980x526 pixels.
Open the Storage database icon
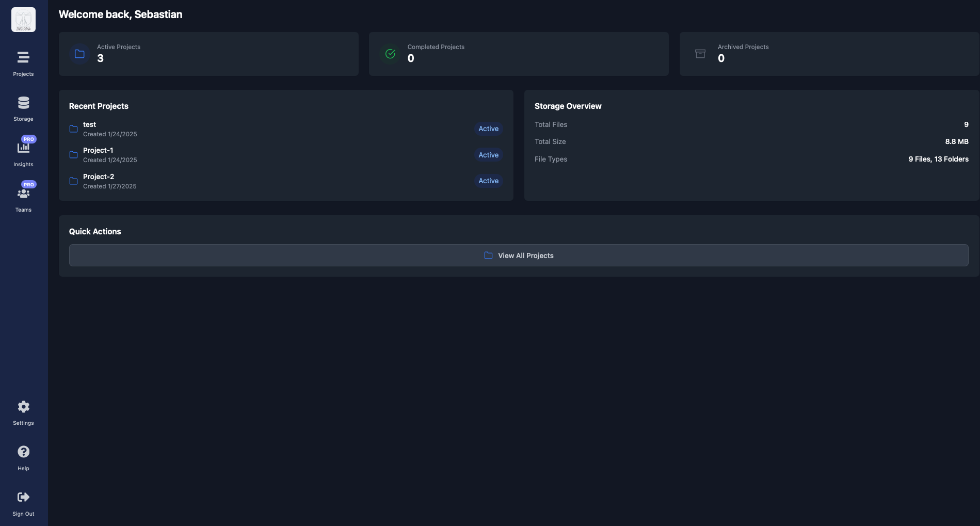pos(23,103)
